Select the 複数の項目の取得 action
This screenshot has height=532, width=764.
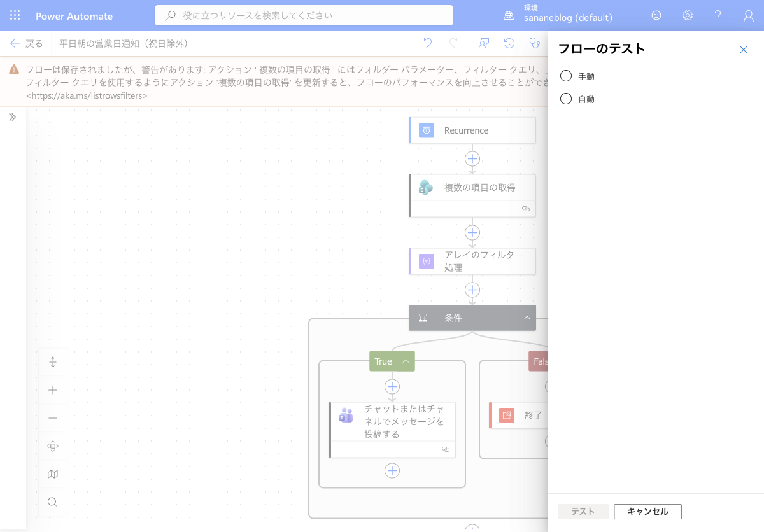472,195
